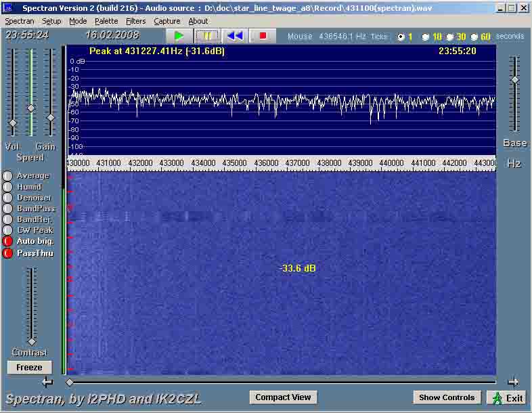Screen dimensions: 532x413
Task: Click the 440000 frequency scale label
Action: coord(391,163)
